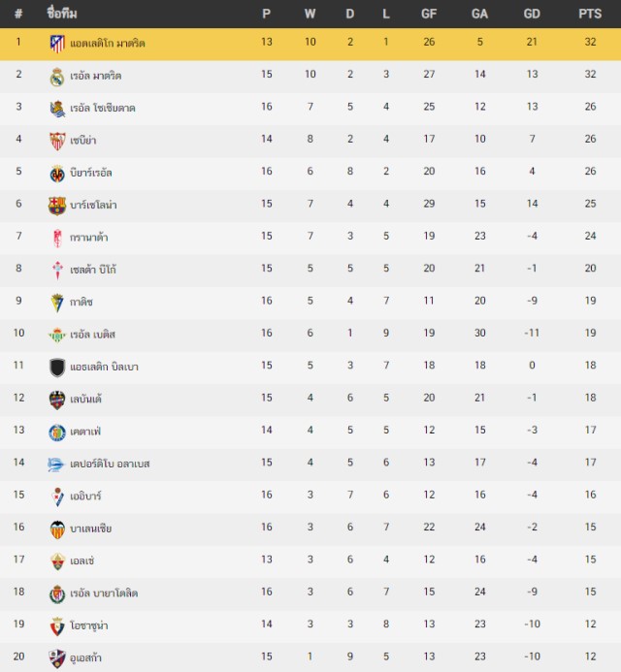Select the เดปอร์ติโบ อลาเบส team name
Viewport: 621px width, 672px height.
[x=110, y=464]
